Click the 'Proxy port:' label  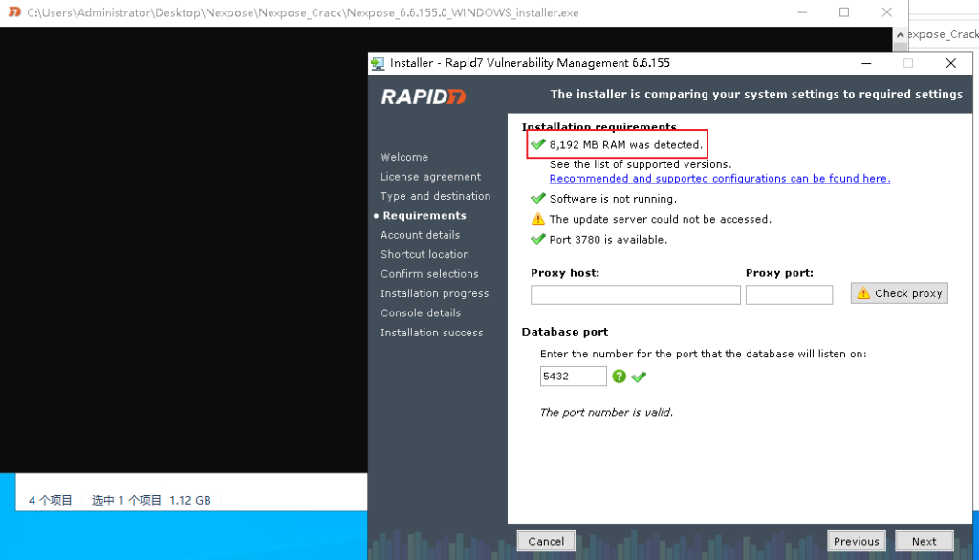(x=780, y=272)
